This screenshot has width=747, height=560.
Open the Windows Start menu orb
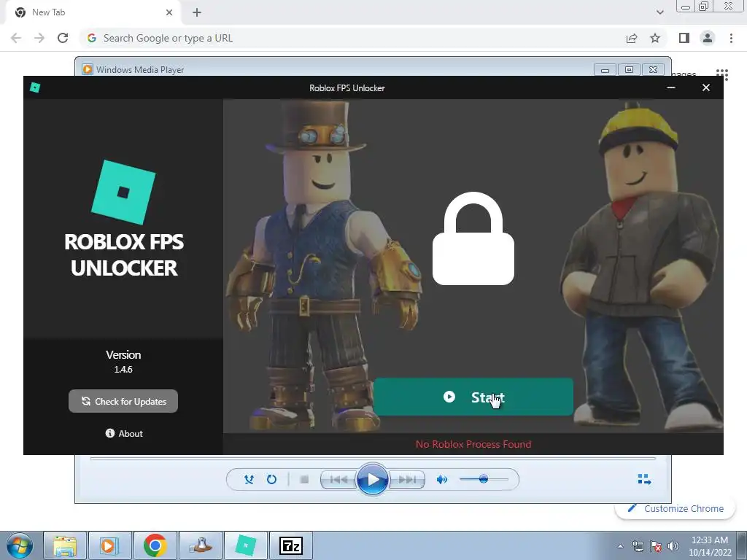(19, 545)
